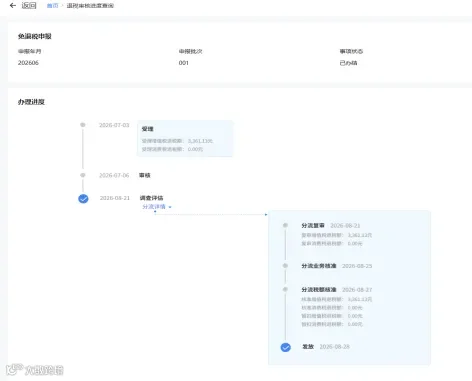Click the batch value 001
Screen dimensions: 472x381
pyautogui.click(x=184, y=63)
